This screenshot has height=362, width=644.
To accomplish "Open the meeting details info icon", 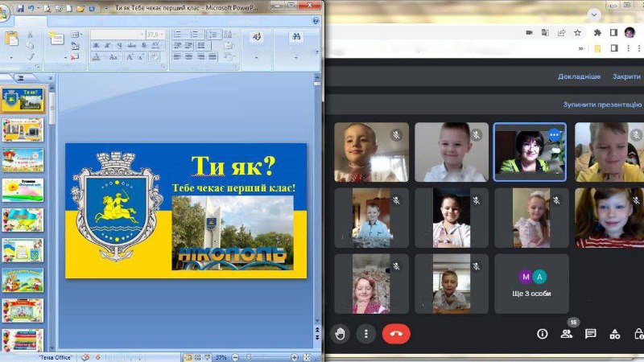I will (x=543, y=334).
